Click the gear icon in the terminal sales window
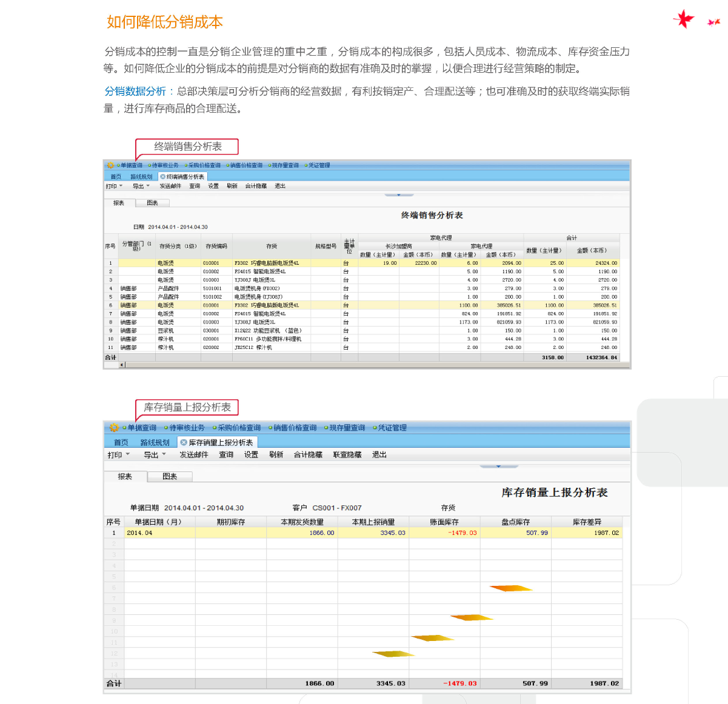 [x=110, y=165]
